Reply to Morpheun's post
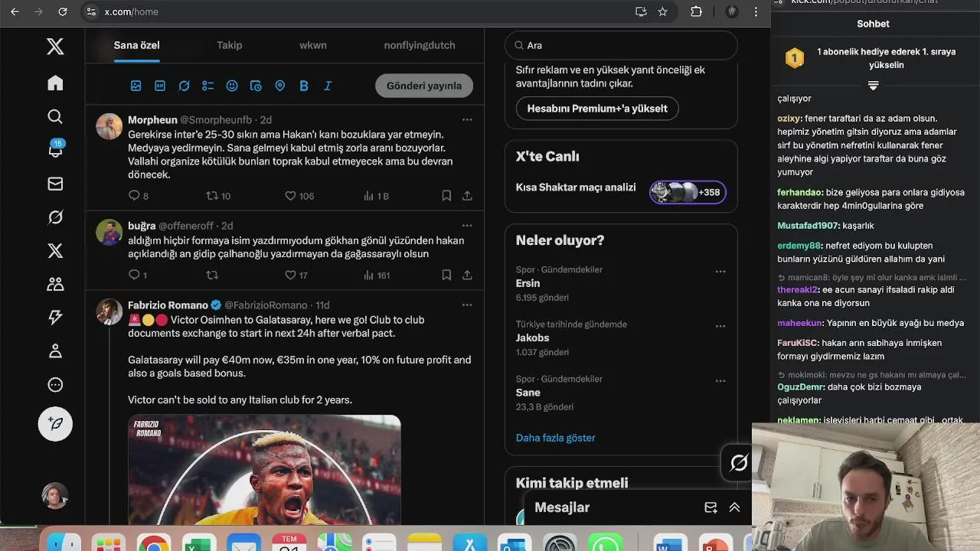 [x=134, y=196]
